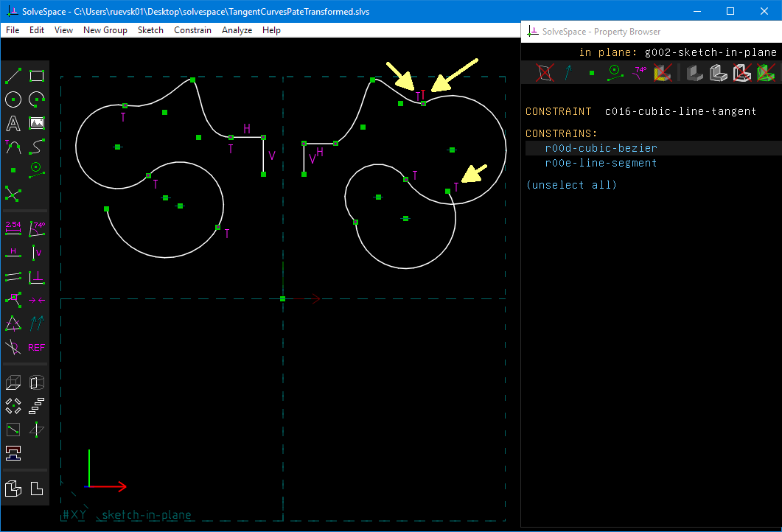Toggle normals visibility in Property Browser
782x532 pixels.
568,73
